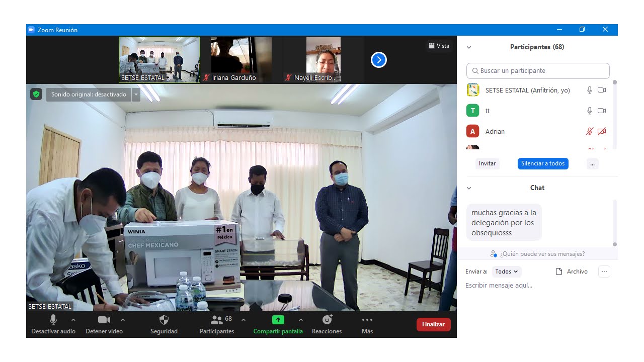Click the participants list scrollbar

614,101
